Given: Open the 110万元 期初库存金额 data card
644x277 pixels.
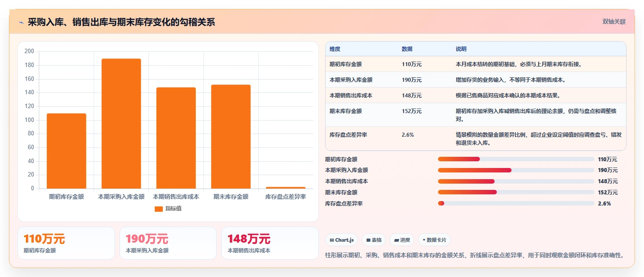Looking at the screenshot, I should click(66, 243).
